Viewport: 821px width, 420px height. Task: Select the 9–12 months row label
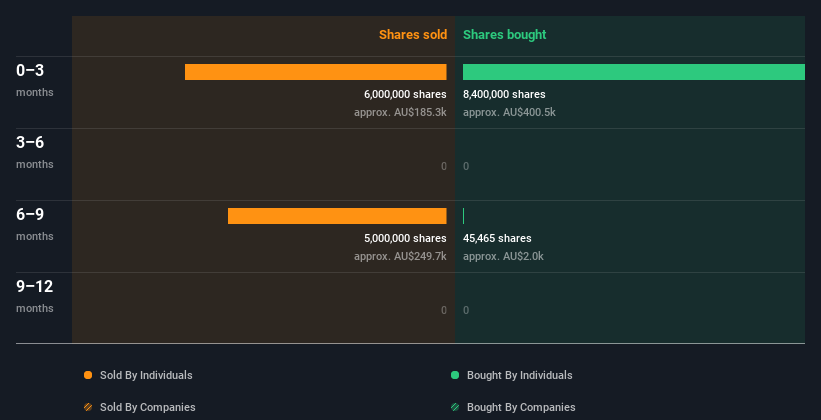coord(35,296)
